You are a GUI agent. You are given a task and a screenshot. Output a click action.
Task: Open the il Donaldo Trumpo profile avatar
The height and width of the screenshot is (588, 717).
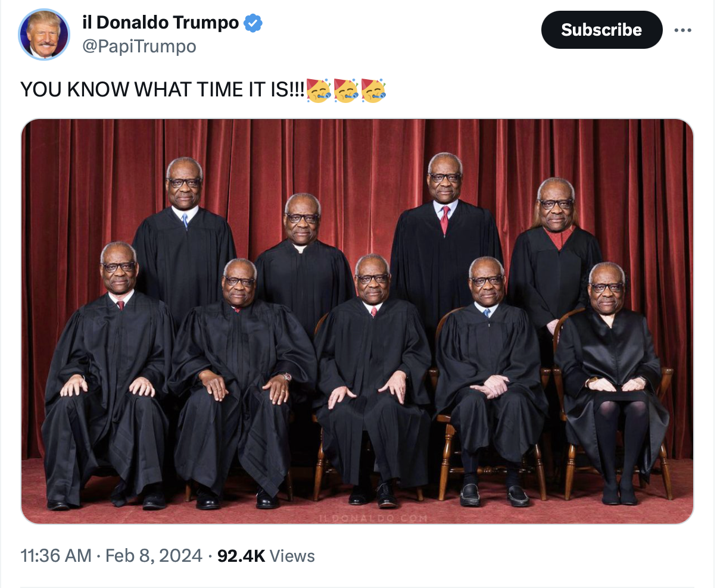[x=44, y=35]
